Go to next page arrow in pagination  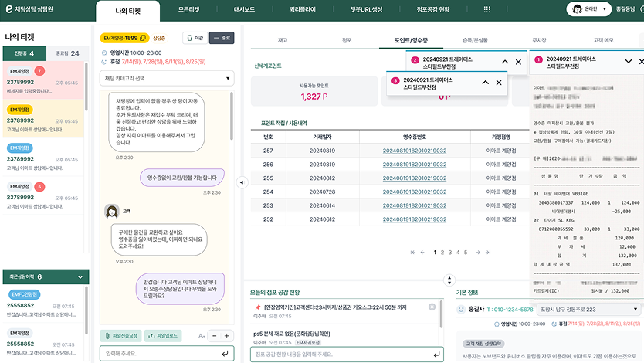click(477, 252)
